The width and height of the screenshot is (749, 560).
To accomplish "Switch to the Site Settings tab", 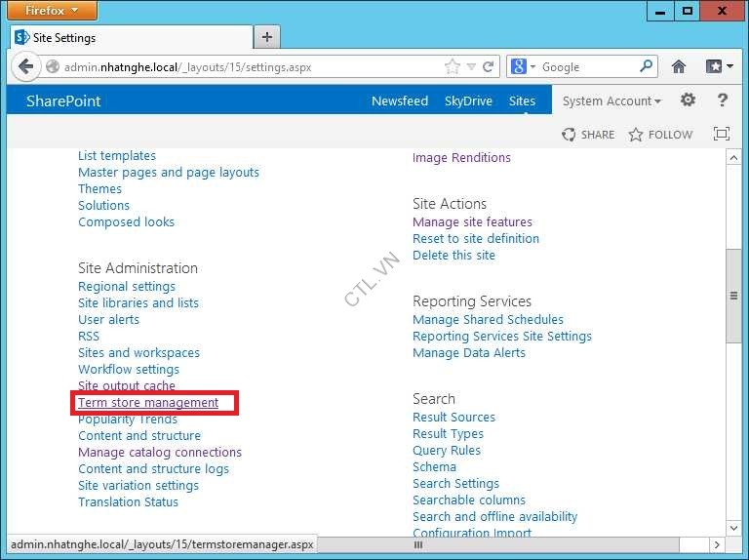I will pyautogui.click(x=127, y=37).
